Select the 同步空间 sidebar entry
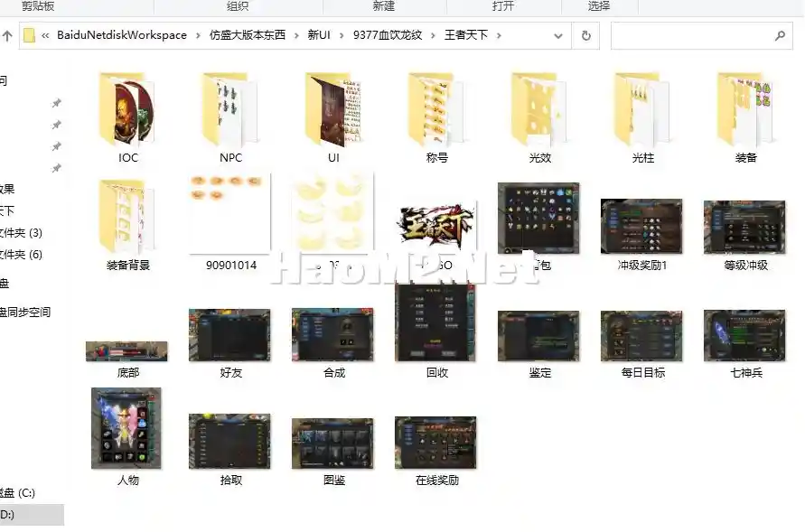The height and width of the screenshot is (532, 805). (25, 312)
